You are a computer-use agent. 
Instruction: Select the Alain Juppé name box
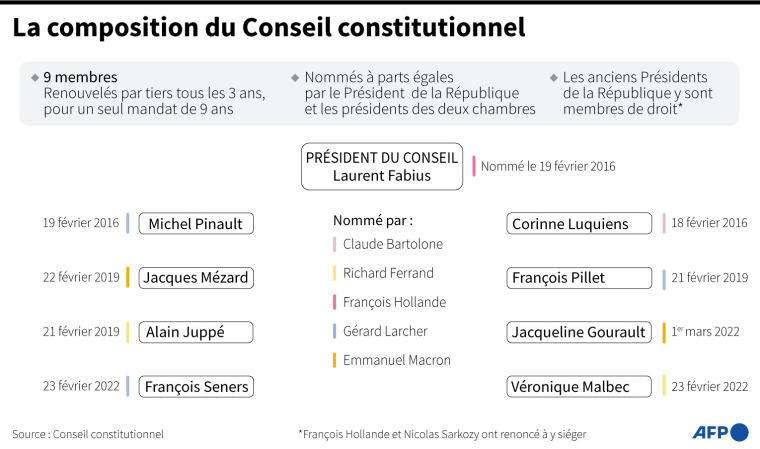point(195,332)
